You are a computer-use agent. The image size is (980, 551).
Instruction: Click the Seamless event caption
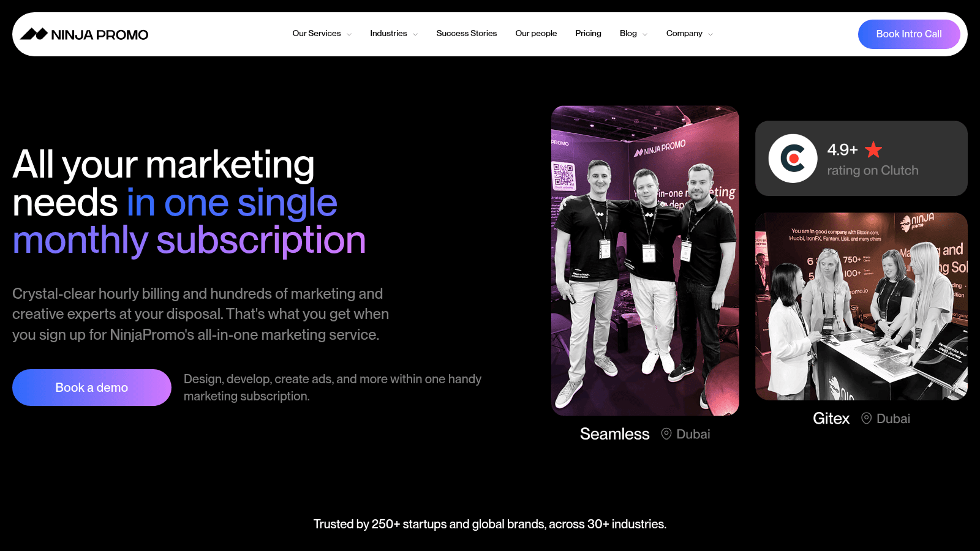click(614, 434)
